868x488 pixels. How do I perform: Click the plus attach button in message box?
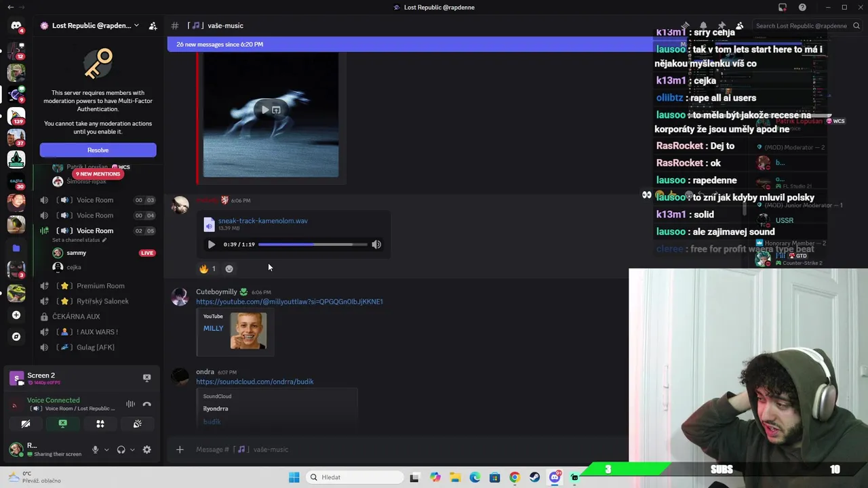[x=180, y=449]
